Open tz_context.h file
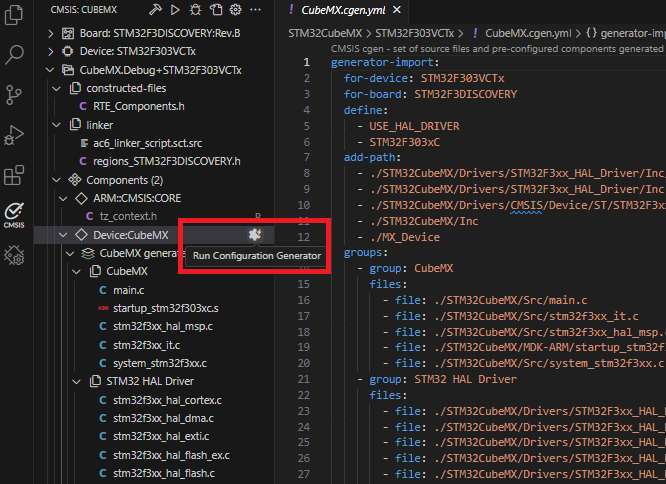666x484 pixels. (x=128, y=217)
